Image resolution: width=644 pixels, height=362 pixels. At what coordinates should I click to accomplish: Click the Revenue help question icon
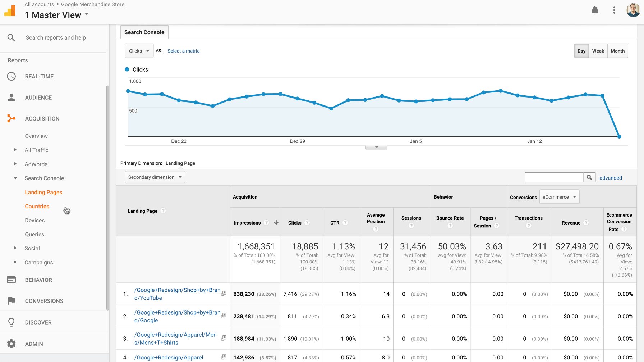[x=586, y=223]
